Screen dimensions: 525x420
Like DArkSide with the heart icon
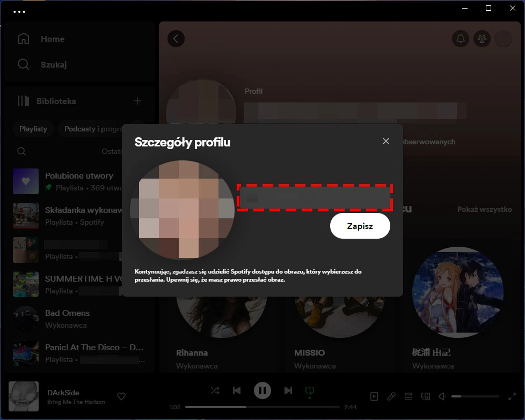[x=121, y=396]
